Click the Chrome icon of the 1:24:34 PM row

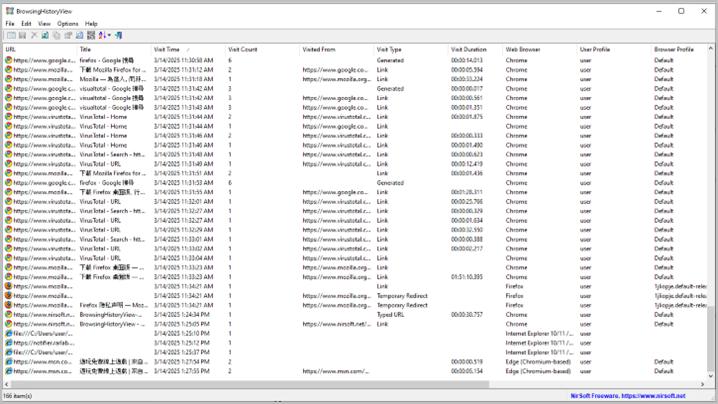(8, 314)
